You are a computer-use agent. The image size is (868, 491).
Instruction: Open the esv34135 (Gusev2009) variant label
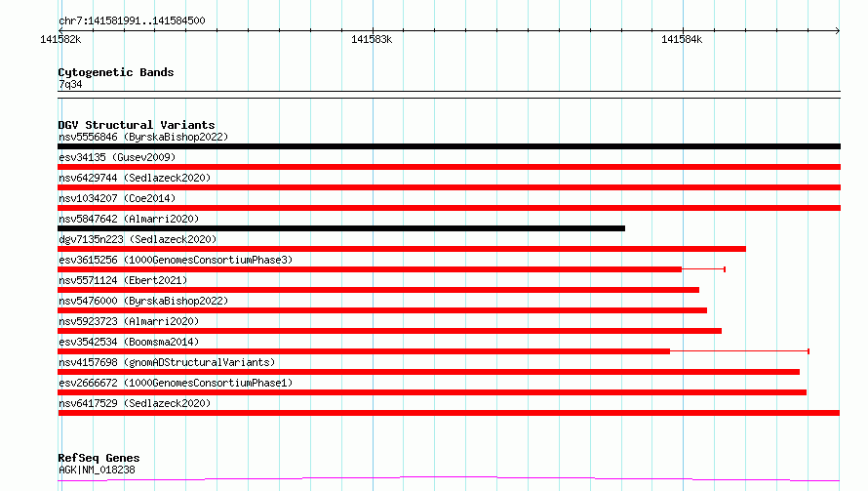(x=117, y=157)
